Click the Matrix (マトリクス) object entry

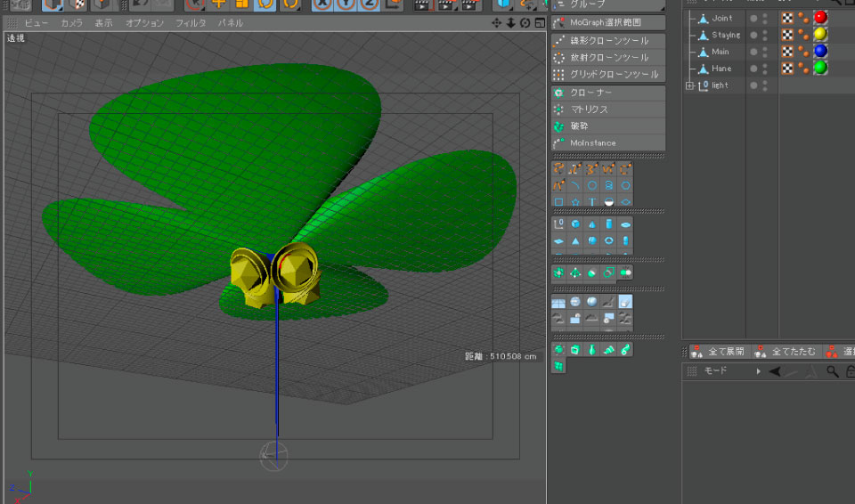(589, 110)
